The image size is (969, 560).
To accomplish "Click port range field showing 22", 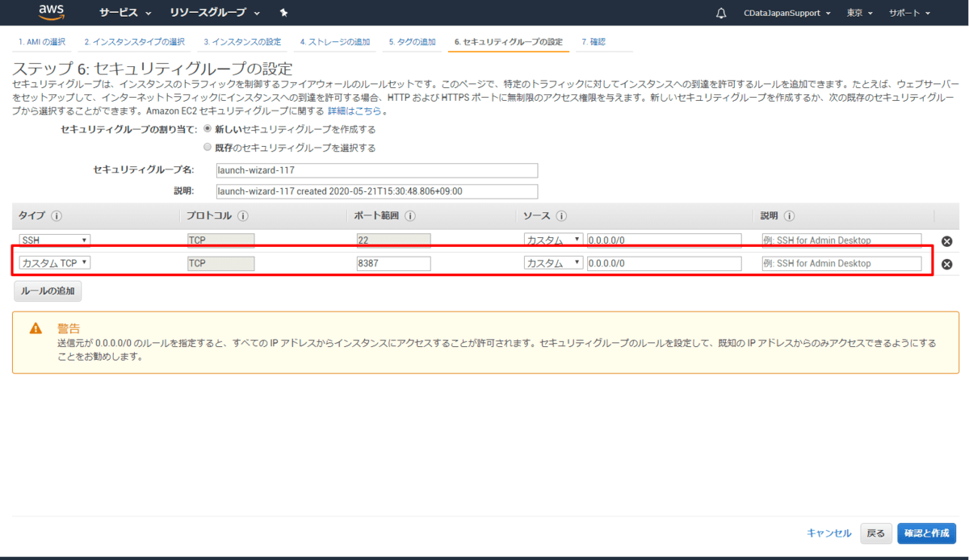I will pos(393,240).
